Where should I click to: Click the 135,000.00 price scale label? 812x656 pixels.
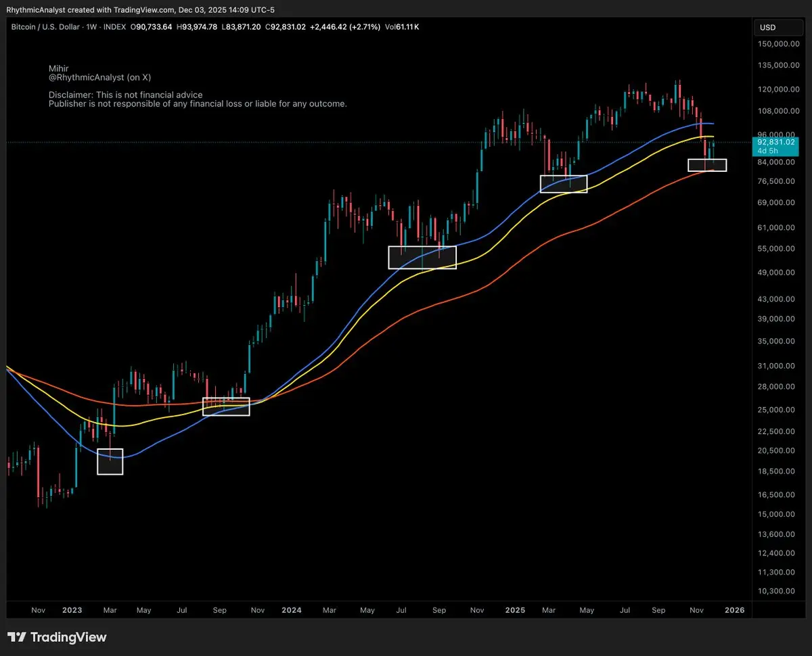pyautogui.click(x=777, y=66)
